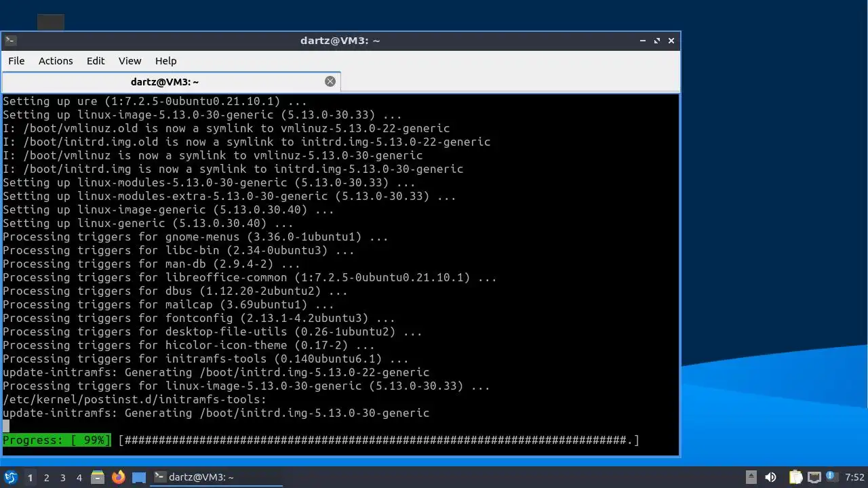Click 'Processing triggers for mailcap' line
The image size is (868, 488).
coord(168,305)
